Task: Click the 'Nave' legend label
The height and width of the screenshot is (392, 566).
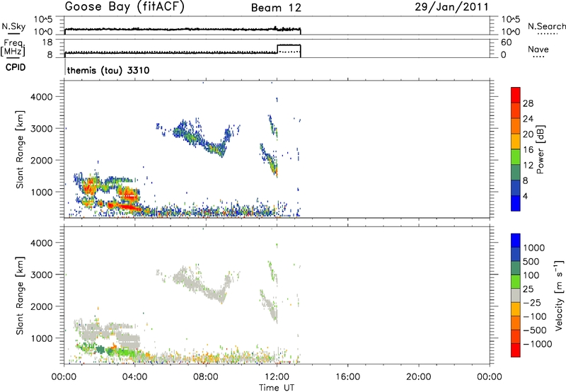Action: tap(538, 49)
